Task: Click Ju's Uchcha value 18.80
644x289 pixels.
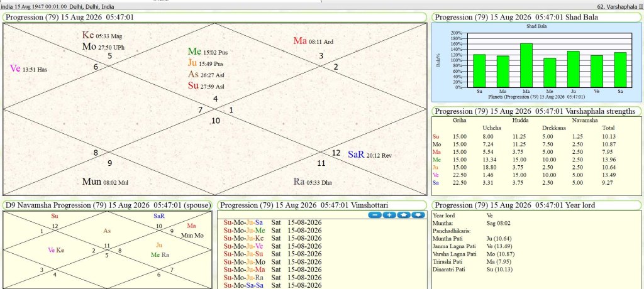Action: (488, 167)
